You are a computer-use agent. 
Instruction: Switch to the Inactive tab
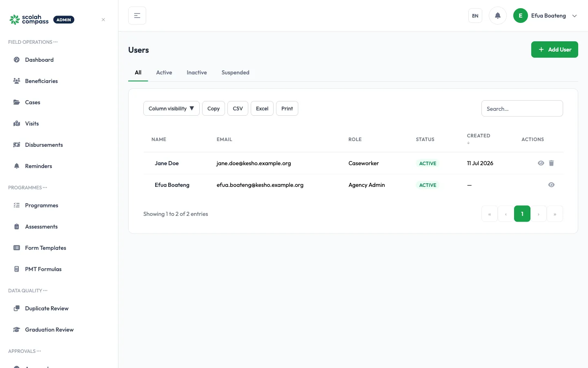click(197, 72)
